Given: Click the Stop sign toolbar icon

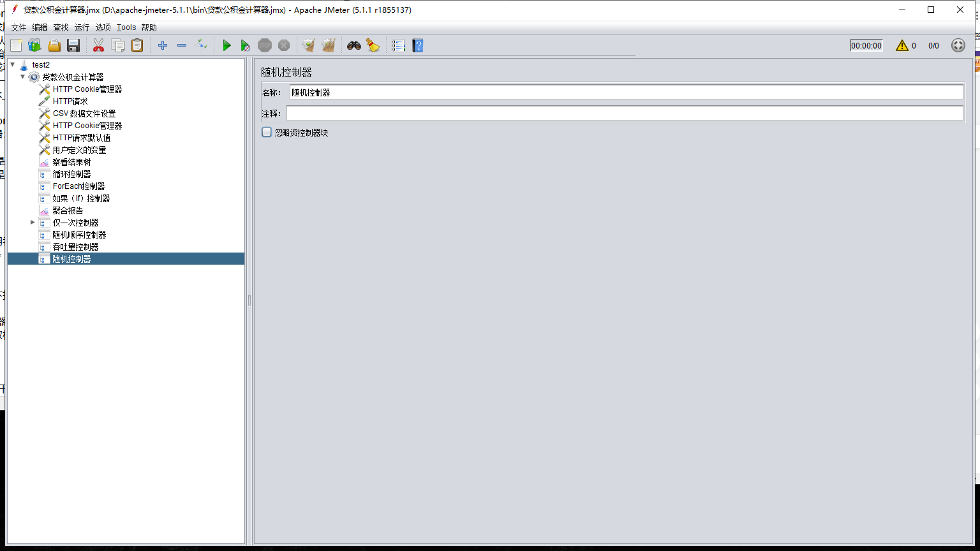Looking at the screenshot, I should coord(265,45).
